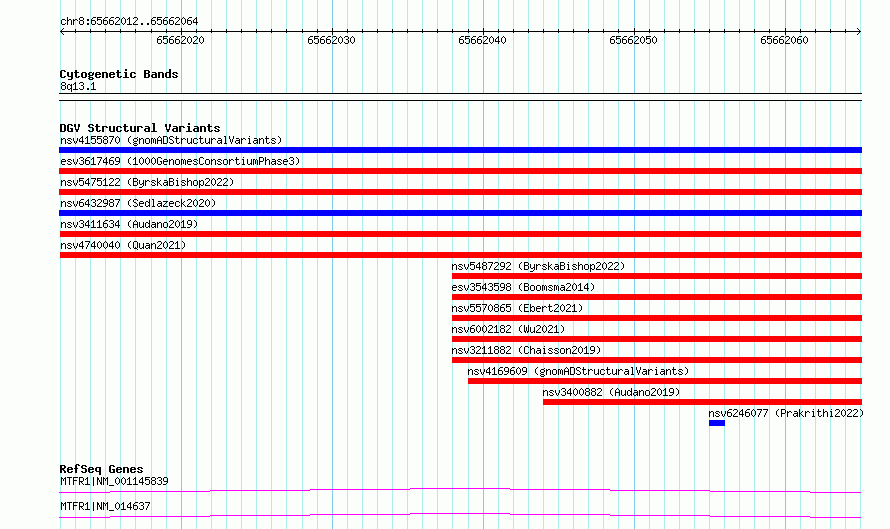Image resolution: width=890 pixels, height=529 pixels.
Task: Click the chr8:65662012..65662064 region label
Action: (x=129, y=22)
